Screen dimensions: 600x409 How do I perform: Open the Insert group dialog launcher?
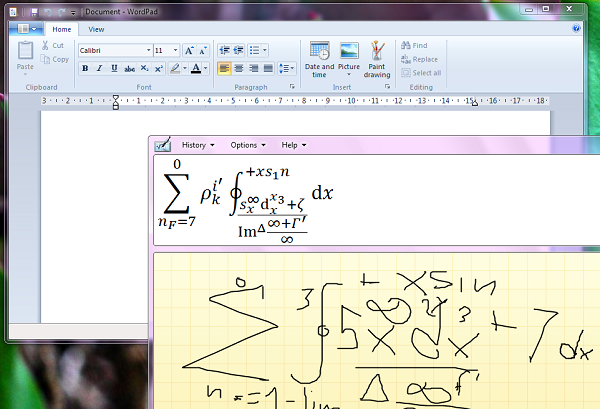387,87
